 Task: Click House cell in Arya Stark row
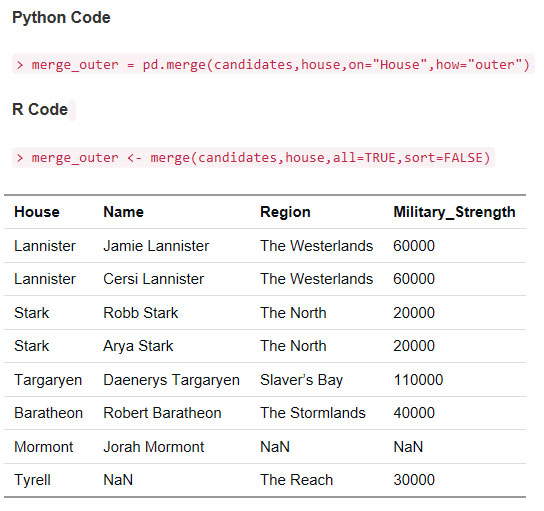[x=32, y=346]
